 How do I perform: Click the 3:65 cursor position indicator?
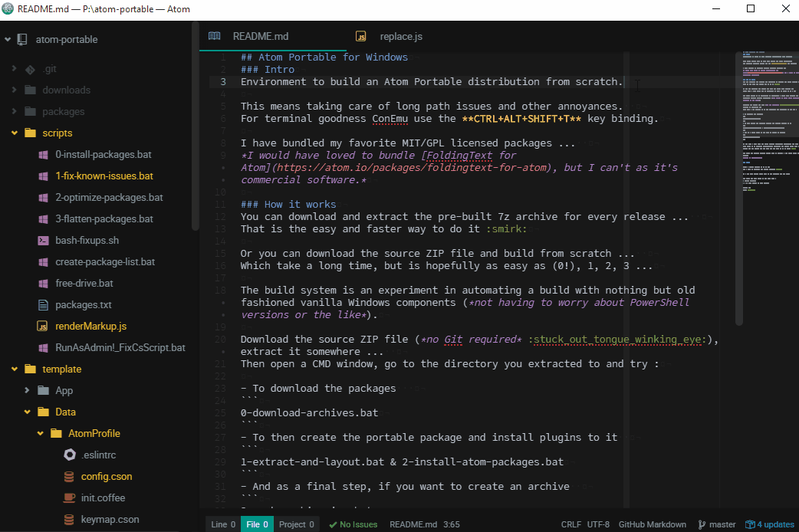452,524
